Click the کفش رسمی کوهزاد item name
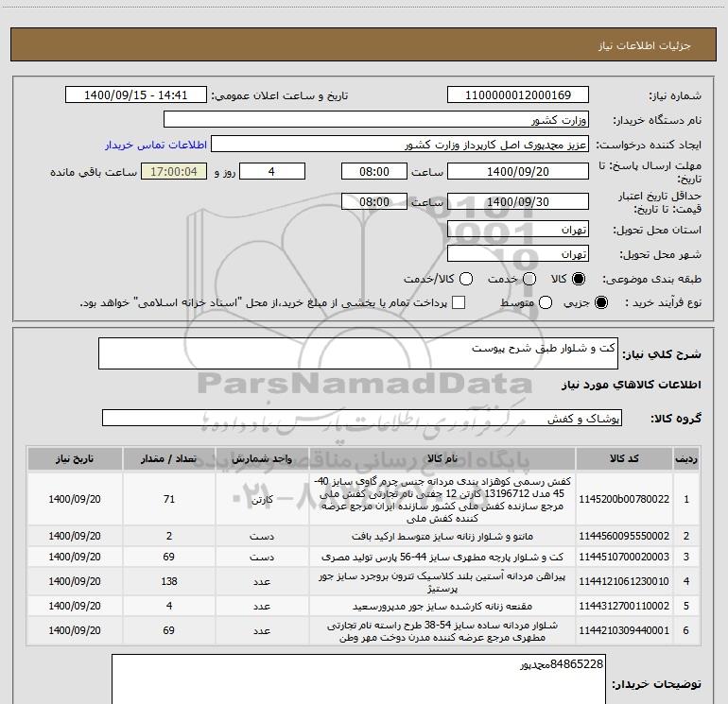Screen dimensions: 728x704 [x=442, y=499]
